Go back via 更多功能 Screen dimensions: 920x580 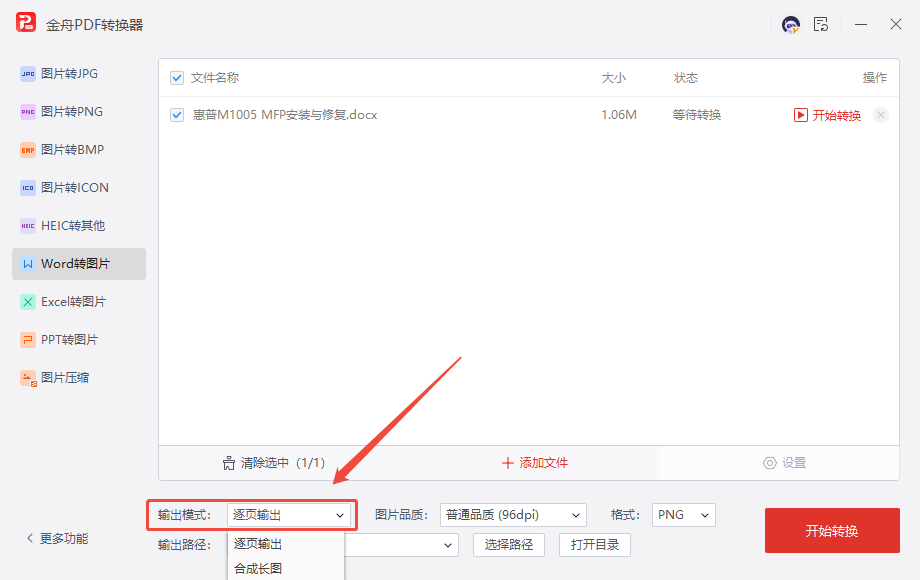[x=64, y=538]
